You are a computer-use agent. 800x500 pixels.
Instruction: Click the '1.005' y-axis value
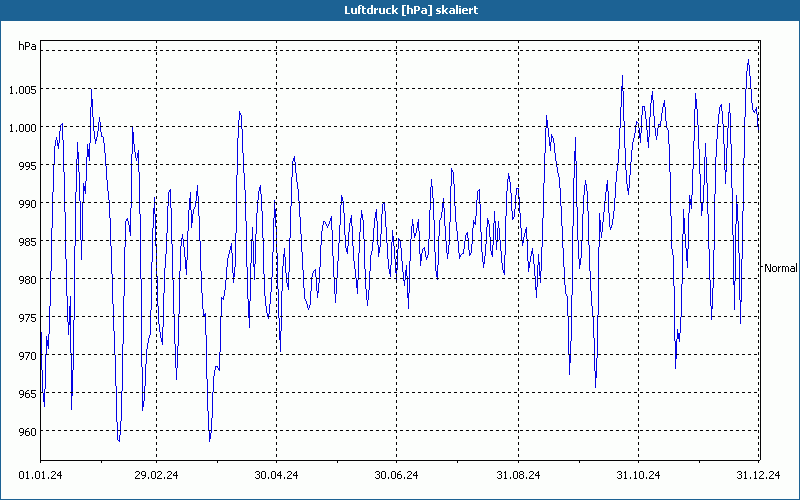(x=23, y=90)
